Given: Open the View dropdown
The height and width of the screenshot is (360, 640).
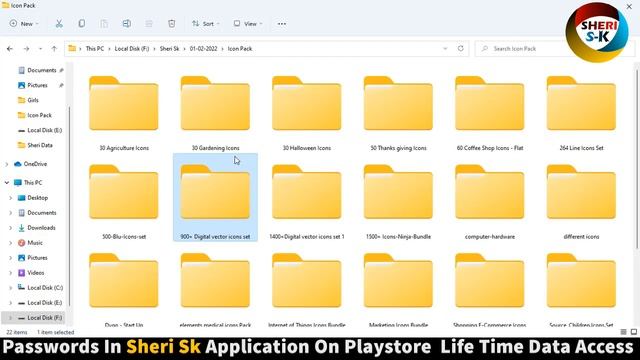Looking at the screenshot, I should click(248, 24).
